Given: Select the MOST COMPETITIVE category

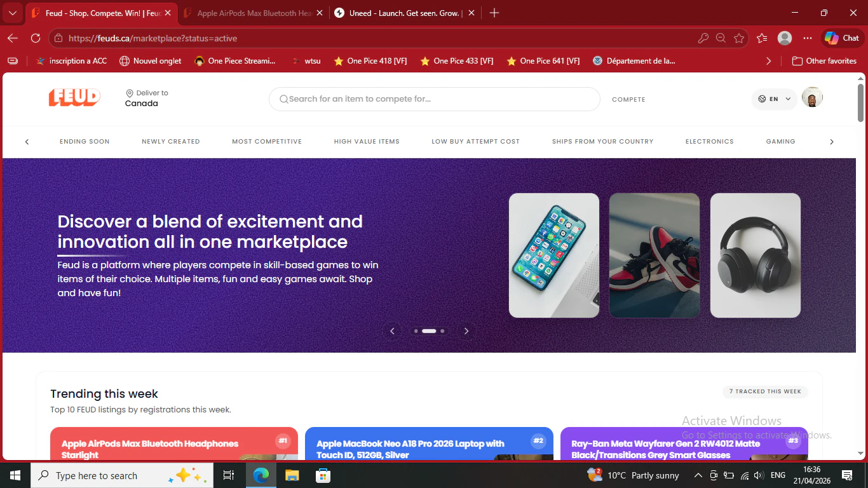Looking at the screenshot, I should tap(267, 141).
